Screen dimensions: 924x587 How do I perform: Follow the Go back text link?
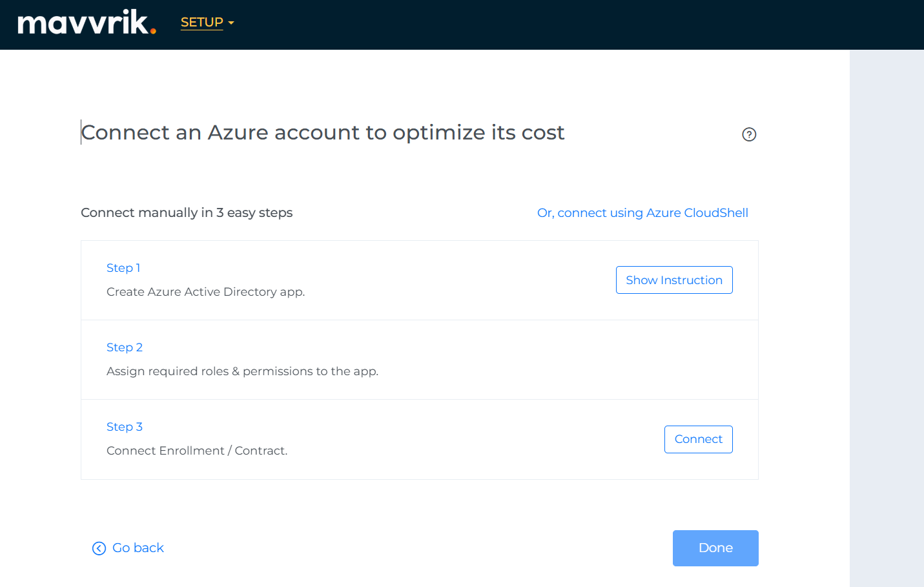[138, 548]
